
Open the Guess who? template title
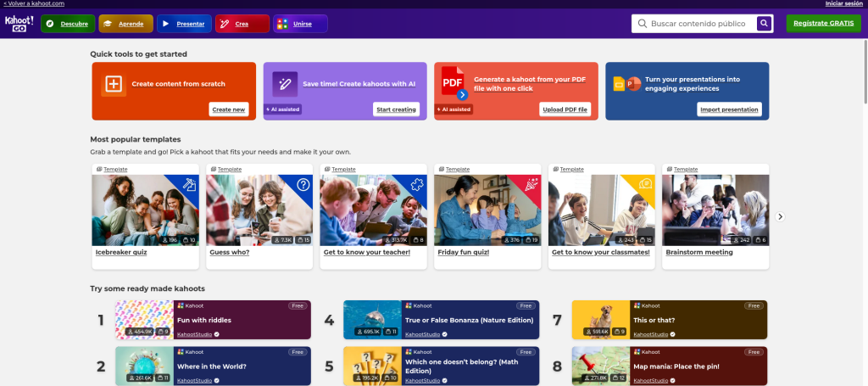pyautogui.click(x=230, y=252)
